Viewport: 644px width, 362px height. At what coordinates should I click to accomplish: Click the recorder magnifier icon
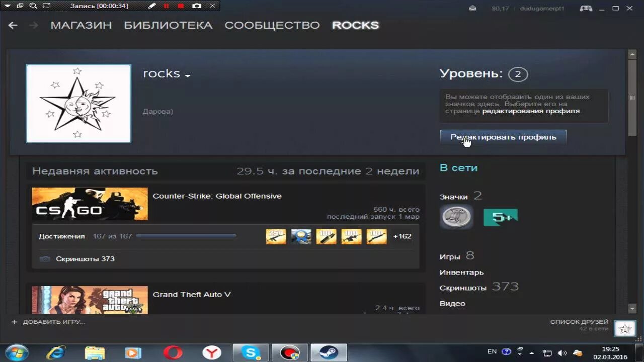(x=33, y=6)
